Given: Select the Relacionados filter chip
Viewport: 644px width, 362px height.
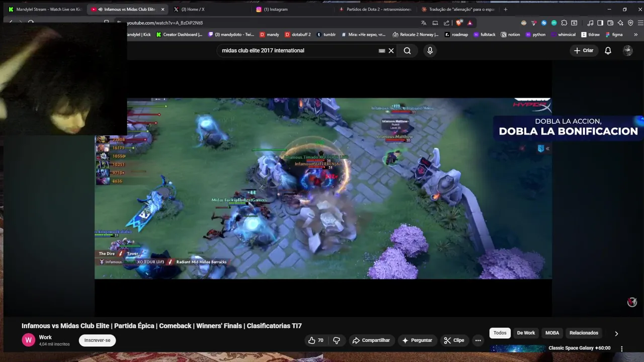Looking at the screenshot, I should point(584,333).
